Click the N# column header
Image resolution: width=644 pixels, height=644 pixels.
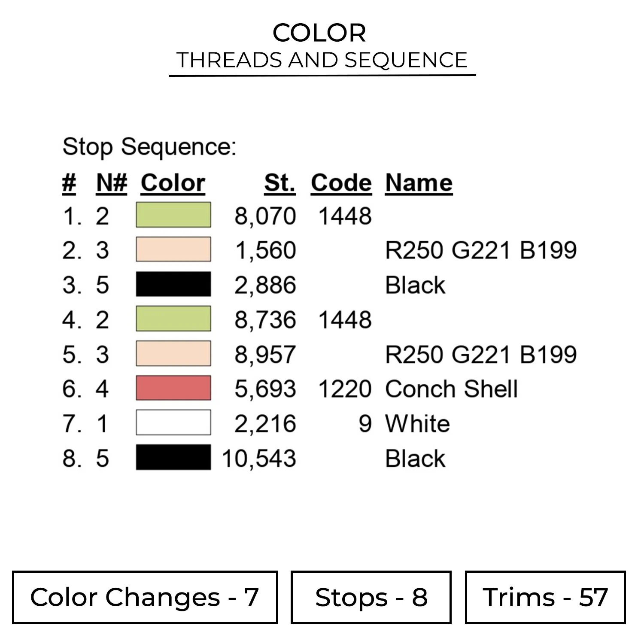(112, 183)
